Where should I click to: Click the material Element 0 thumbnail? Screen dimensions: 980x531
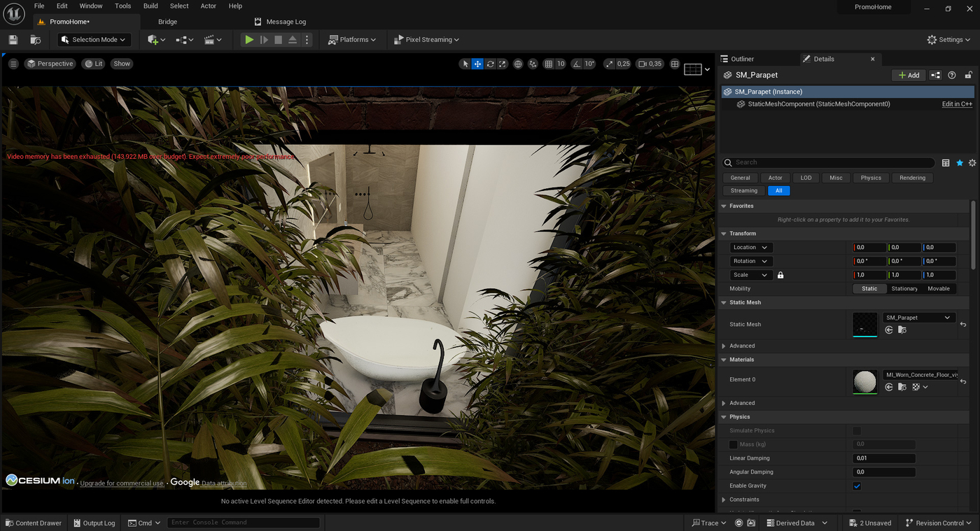coord(865,382)
